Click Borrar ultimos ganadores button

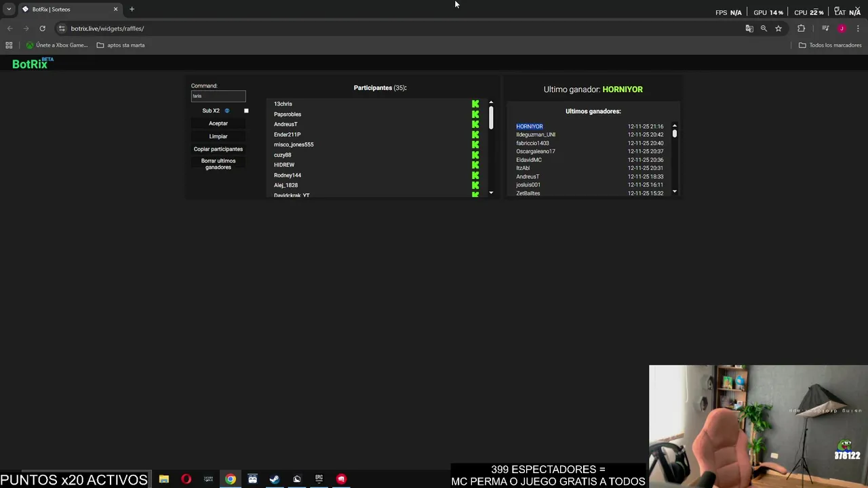[x=218, y=164]
